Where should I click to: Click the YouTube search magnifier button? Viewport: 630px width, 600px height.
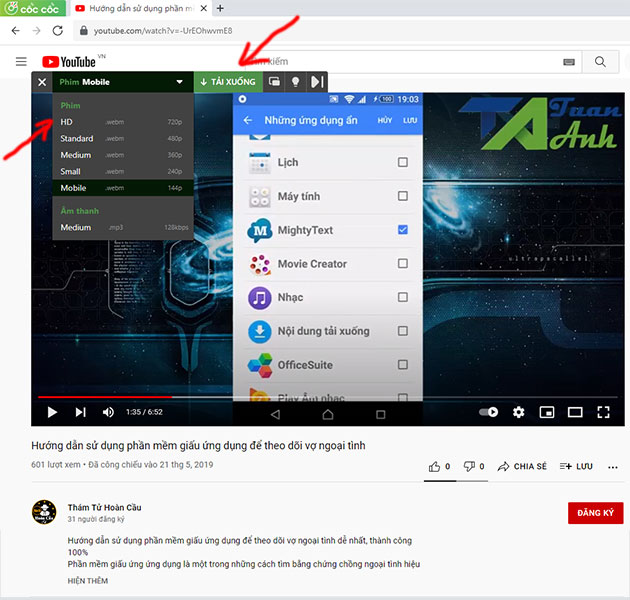600,61
